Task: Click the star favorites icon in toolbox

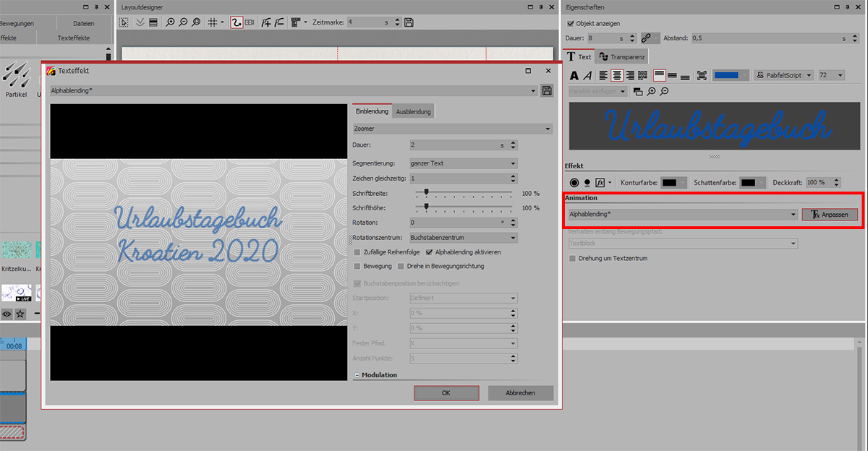Action: point(20,314)
